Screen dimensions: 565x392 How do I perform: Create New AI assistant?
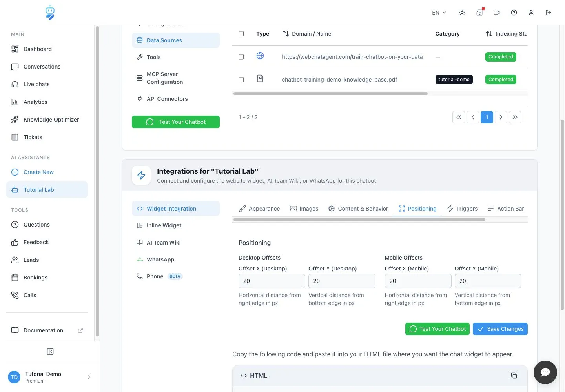47,172
